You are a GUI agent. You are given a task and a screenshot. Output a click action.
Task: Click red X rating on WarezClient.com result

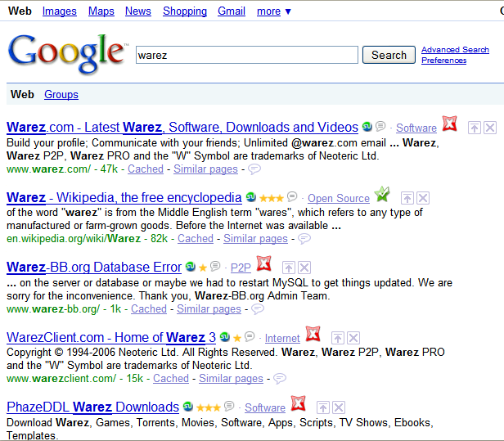pos(313,334)
